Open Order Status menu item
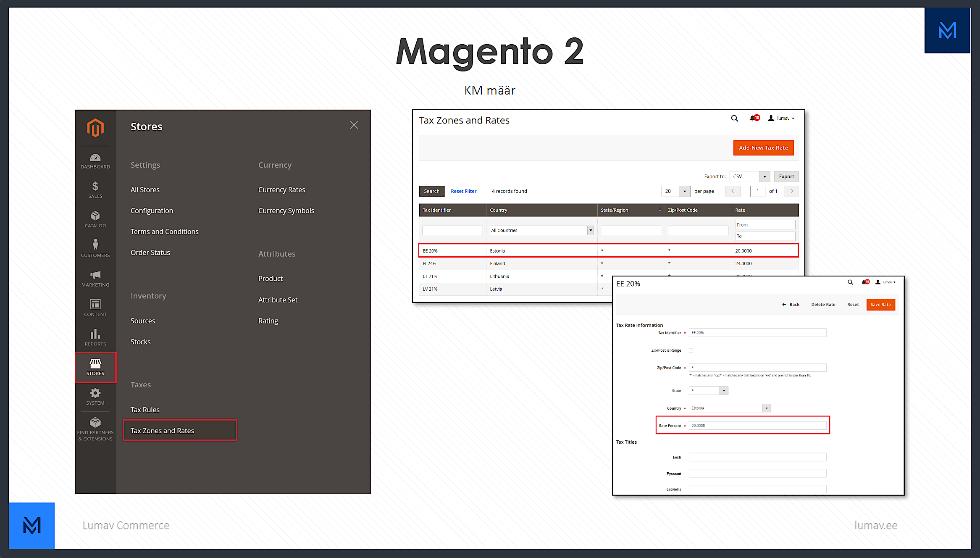 click(x=150, y=253)
